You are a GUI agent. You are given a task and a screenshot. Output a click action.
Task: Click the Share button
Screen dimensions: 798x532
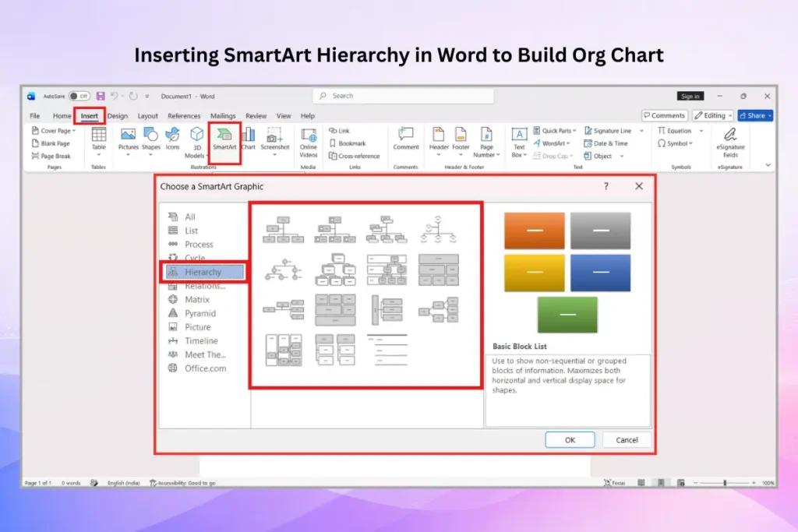[756, 116]
